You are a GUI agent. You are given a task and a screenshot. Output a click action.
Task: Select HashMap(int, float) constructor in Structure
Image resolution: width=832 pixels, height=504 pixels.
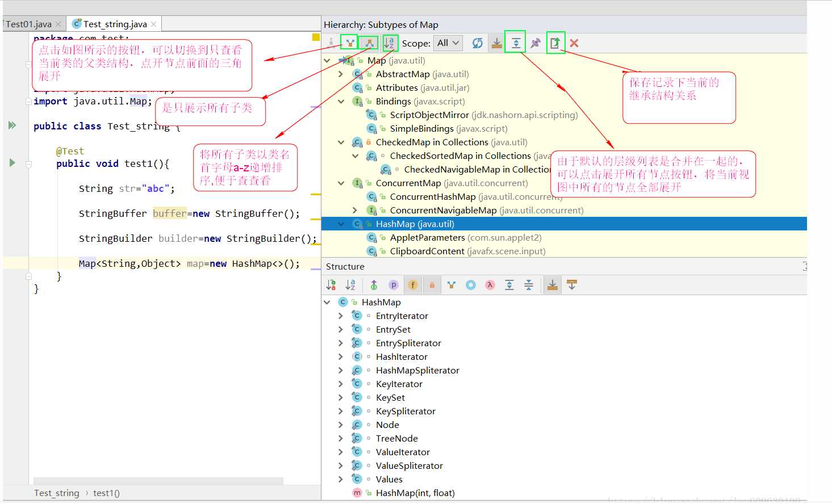click(x=415, y=493)
